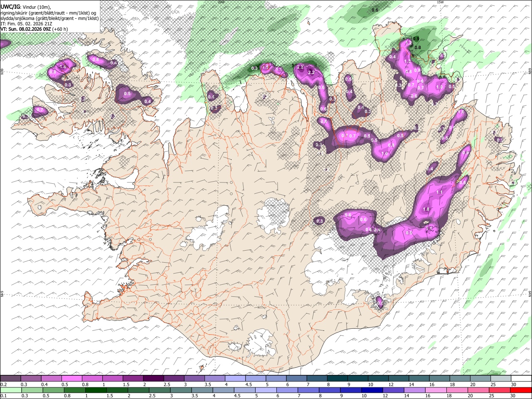Choose the upper legend swatch labeled 18

[x=459, y=379]
